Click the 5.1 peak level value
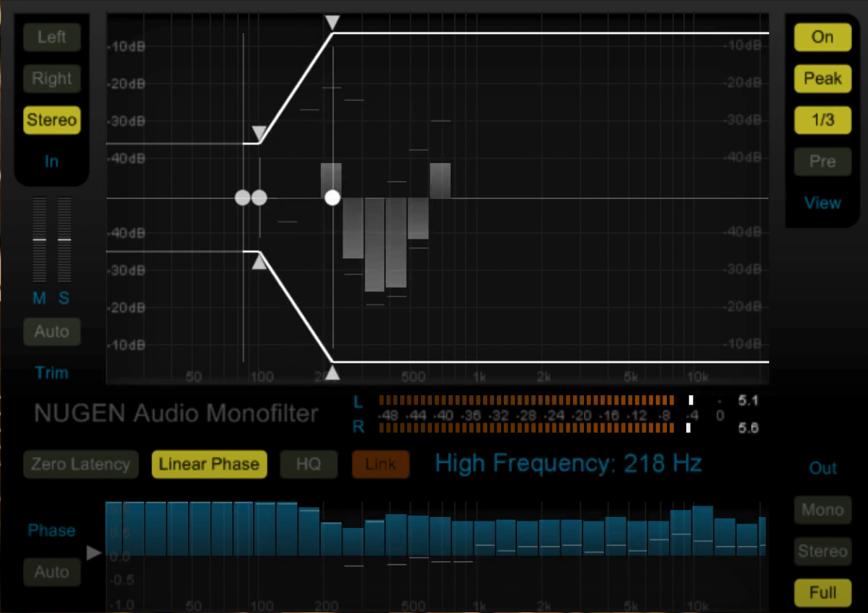 748,400
